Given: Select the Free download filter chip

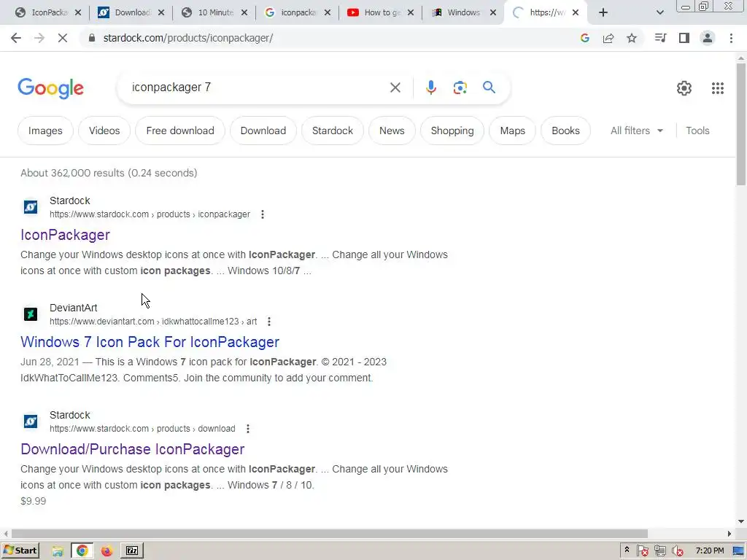Looking at the screenshot, I should tap(180, 131).
